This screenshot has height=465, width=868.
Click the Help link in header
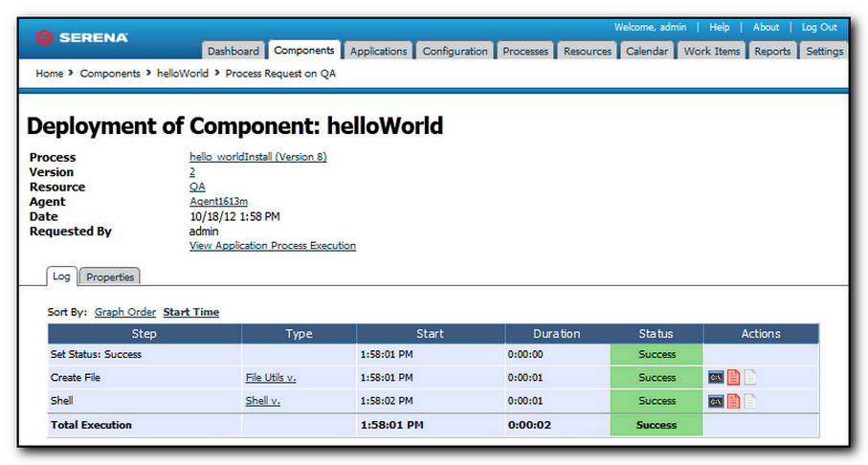pos(719,27)
